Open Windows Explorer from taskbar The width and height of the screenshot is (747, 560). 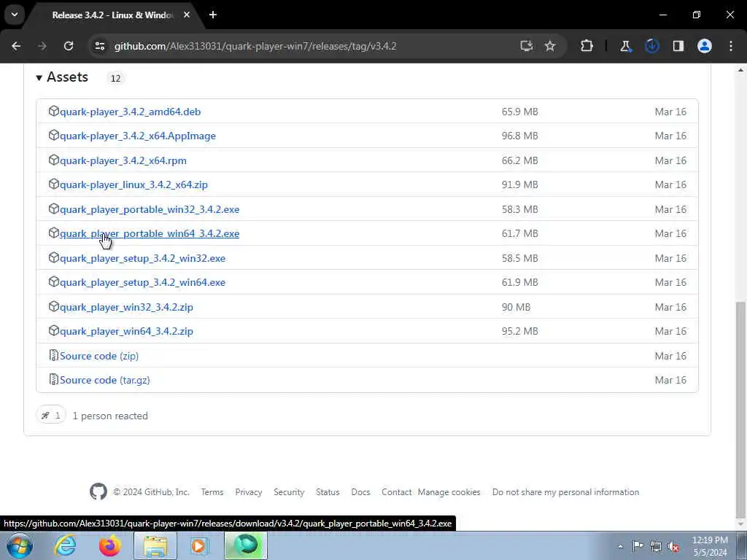point(155,545)
